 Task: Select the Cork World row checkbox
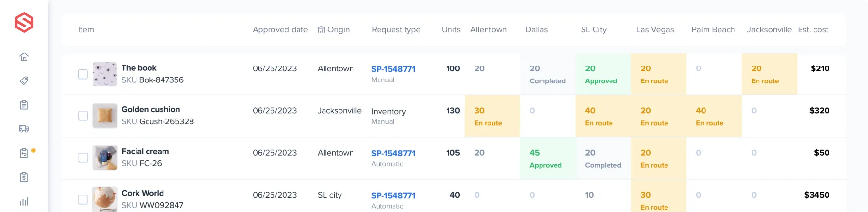[x=83, y=199]
